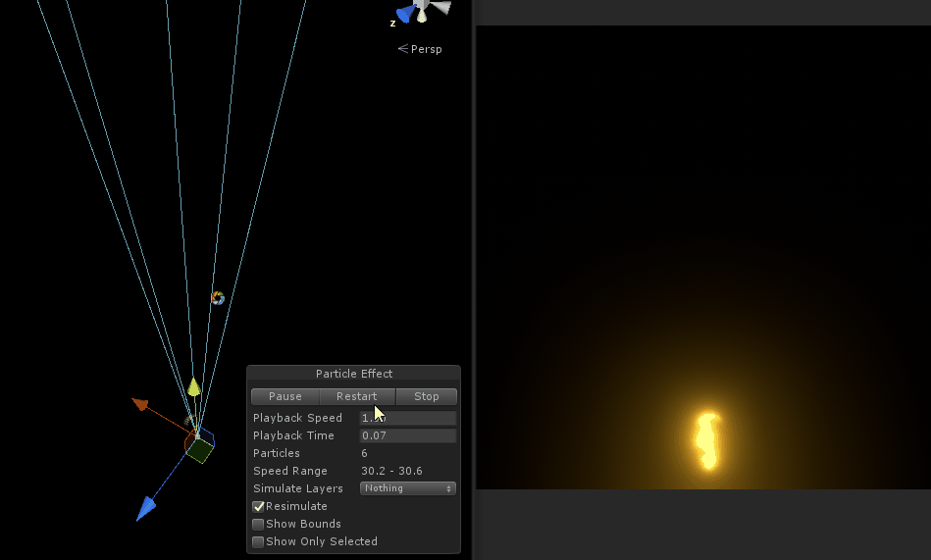
Task: Click the pale yellow cone on orientation gizmo
Action: (422, 14)
